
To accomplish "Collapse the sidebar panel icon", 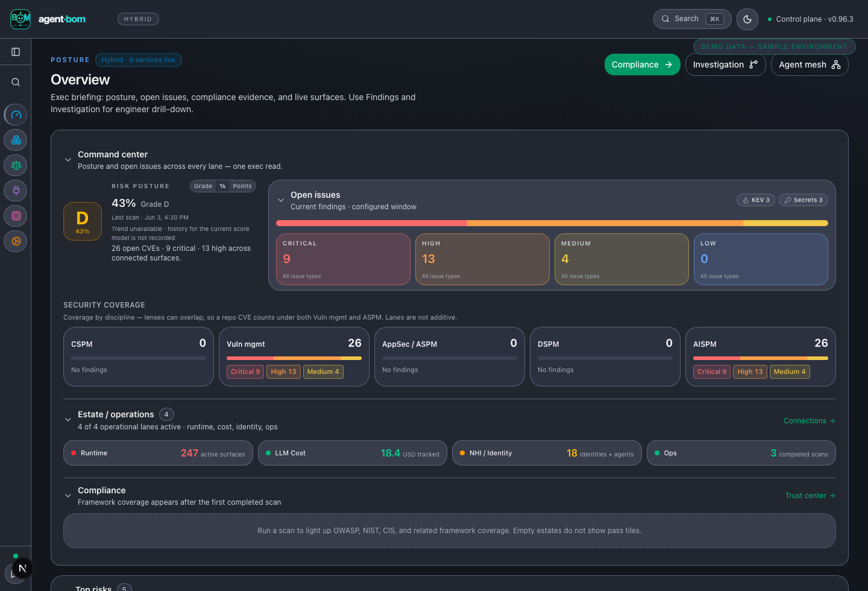I will click(16, 52).
